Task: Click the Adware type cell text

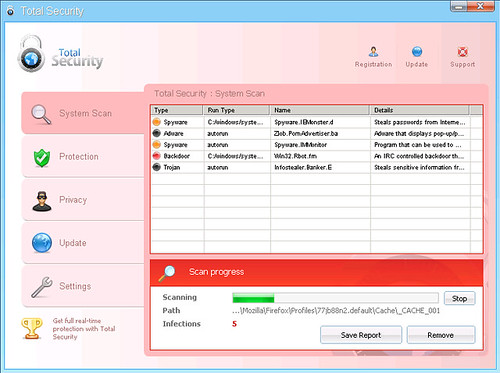Action: pos(173,134)
